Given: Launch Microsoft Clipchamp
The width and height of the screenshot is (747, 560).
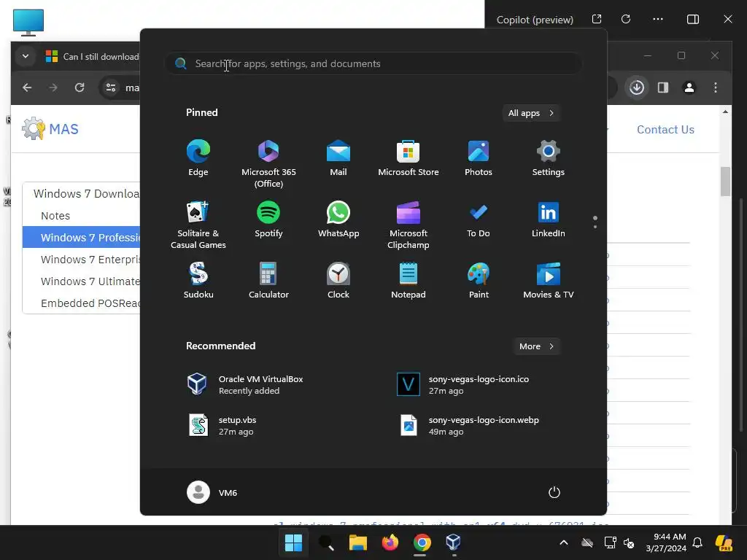Looking at the screenshot, I should (409, 225).
